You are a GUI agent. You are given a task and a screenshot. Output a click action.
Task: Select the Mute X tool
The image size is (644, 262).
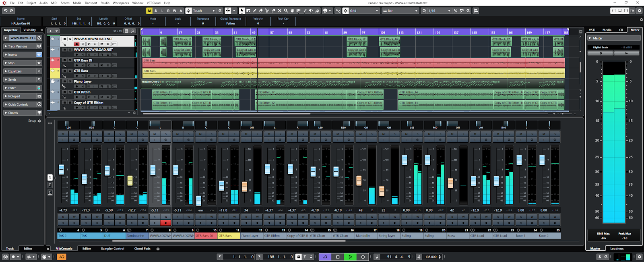coord(280,10)
